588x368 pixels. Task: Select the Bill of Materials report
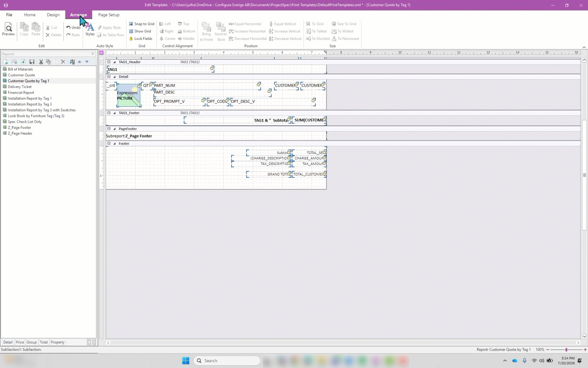click(x=20, y=69)
